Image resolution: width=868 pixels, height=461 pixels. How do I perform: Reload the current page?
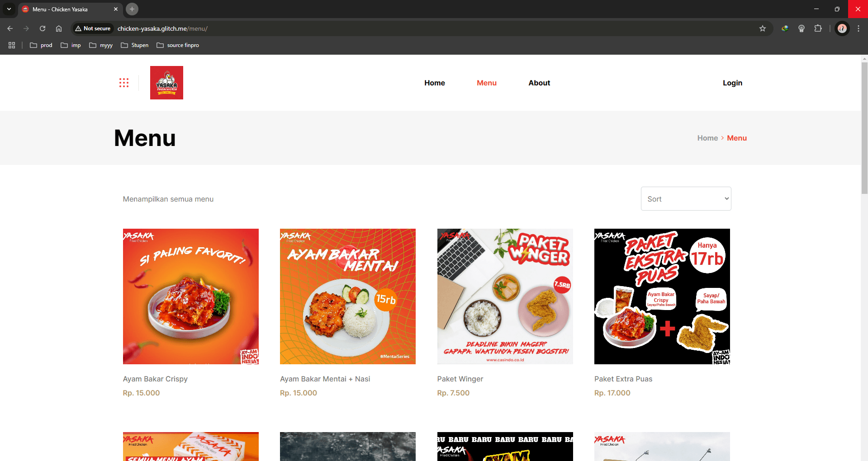point(43,28)
